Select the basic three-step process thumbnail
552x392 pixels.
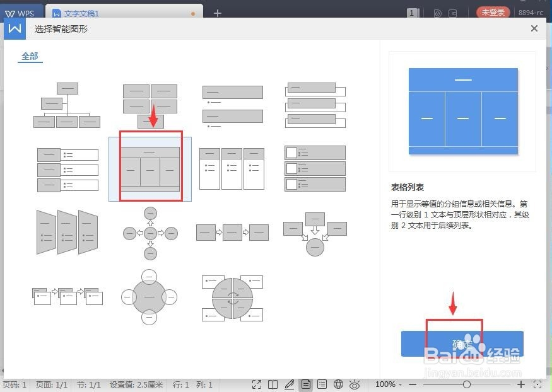pyautogui.click(x=232, y=233)
